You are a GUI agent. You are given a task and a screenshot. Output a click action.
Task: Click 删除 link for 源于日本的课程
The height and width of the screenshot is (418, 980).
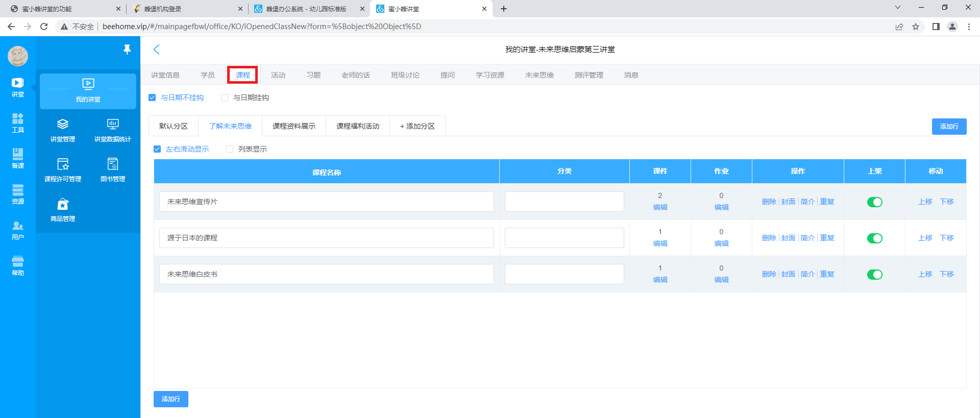769,238
